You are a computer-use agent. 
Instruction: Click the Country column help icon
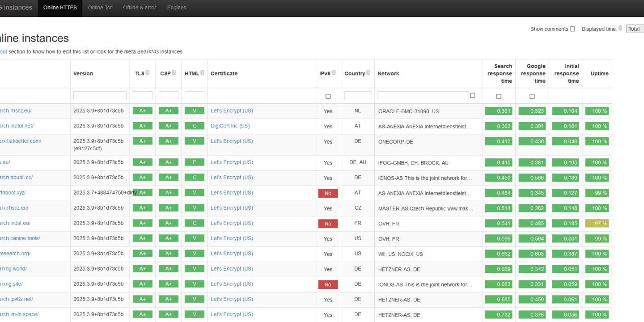coord(369,72)
